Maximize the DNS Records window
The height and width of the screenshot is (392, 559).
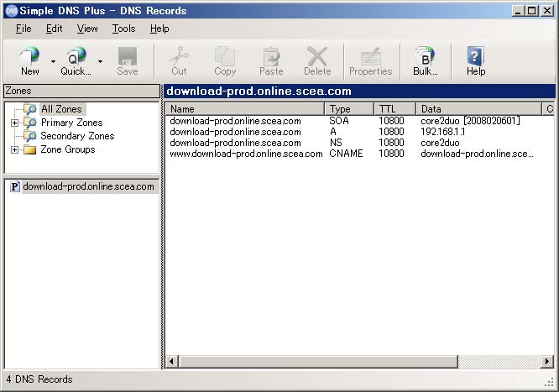pyautogui.click(x=532, y=11)
